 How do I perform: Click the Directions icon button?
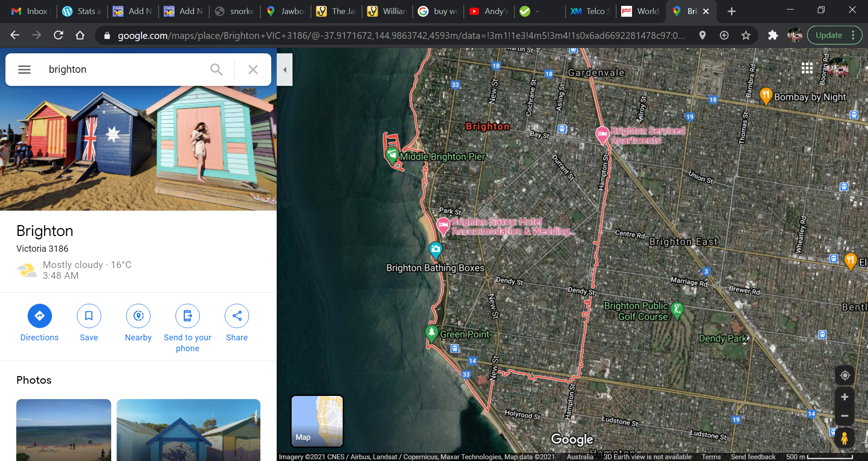pyautogui.click(x=39, y=315)
